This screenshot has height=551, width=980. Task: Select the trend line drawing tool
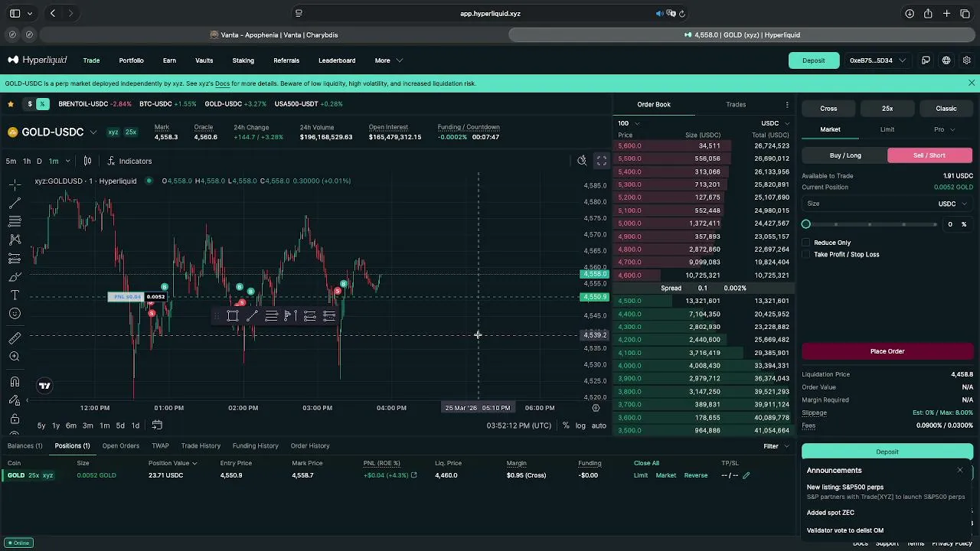point(15,203)
